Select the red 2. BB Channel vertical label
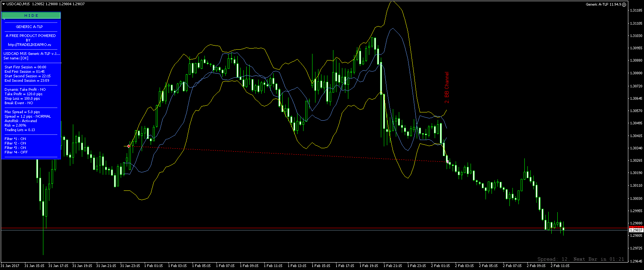The width and height of the screenshot is (644, 270). click(447, 88)
